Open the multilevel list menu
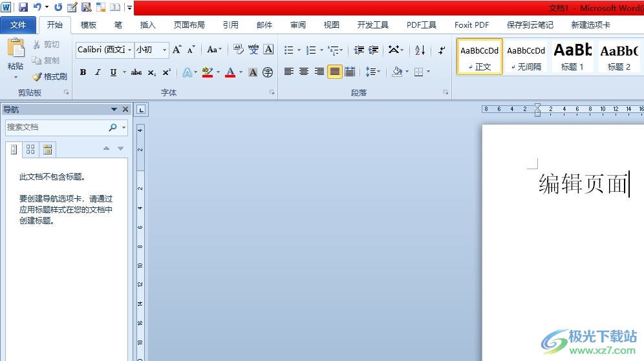 pos(335,50)
